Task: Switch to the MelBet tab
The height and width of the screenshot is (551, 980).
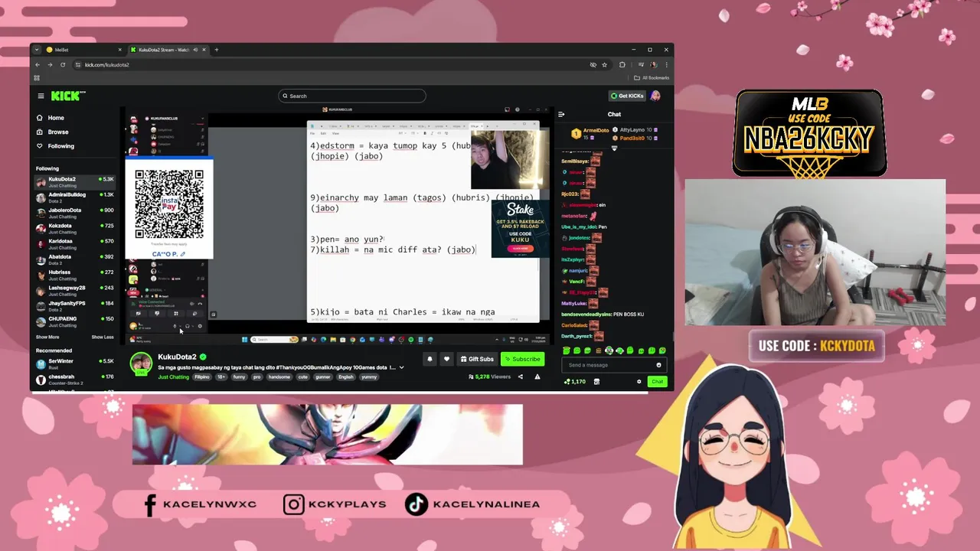Action: (x=83, y=50)
